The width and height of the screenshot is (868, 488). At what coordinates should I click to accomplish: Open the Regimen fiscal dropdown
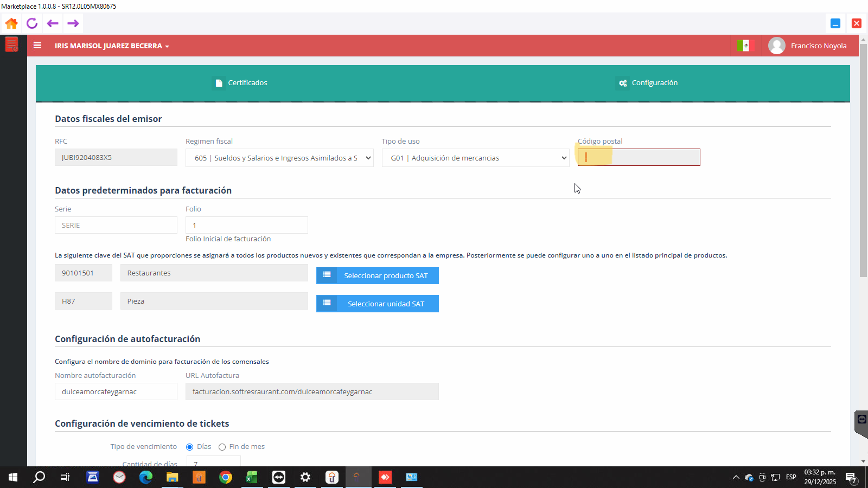coord(279,158)
